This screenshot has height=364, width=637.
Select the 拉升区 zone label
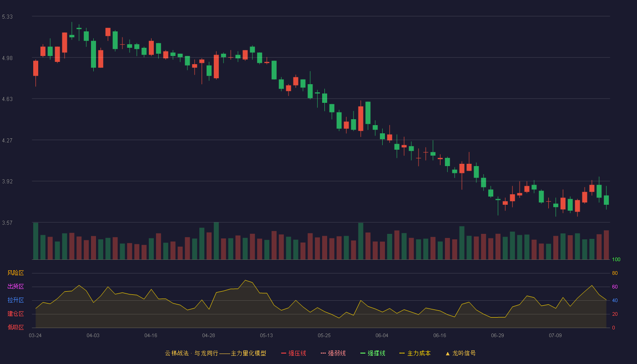pos(15,300)
